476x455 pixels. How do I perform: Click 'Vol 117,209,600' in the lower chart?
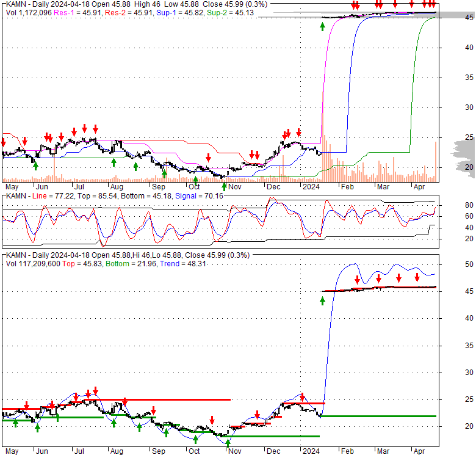(x=33, y=264)
